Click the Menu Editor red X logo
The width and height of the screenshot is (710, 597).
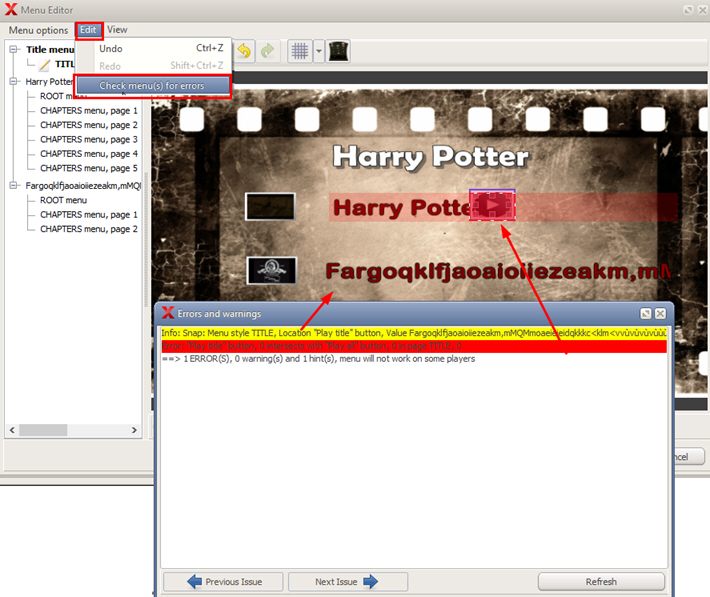pos(11,10)
